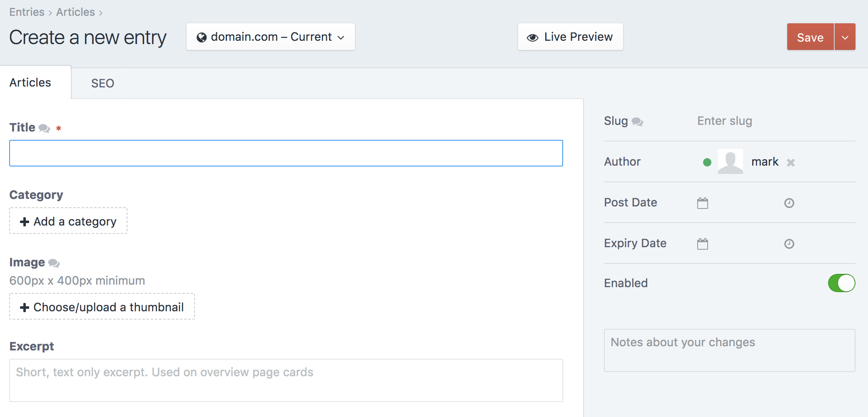Open the comment bubble next to Title
This screenshot has width=868, height=417.
pos(45,128)
